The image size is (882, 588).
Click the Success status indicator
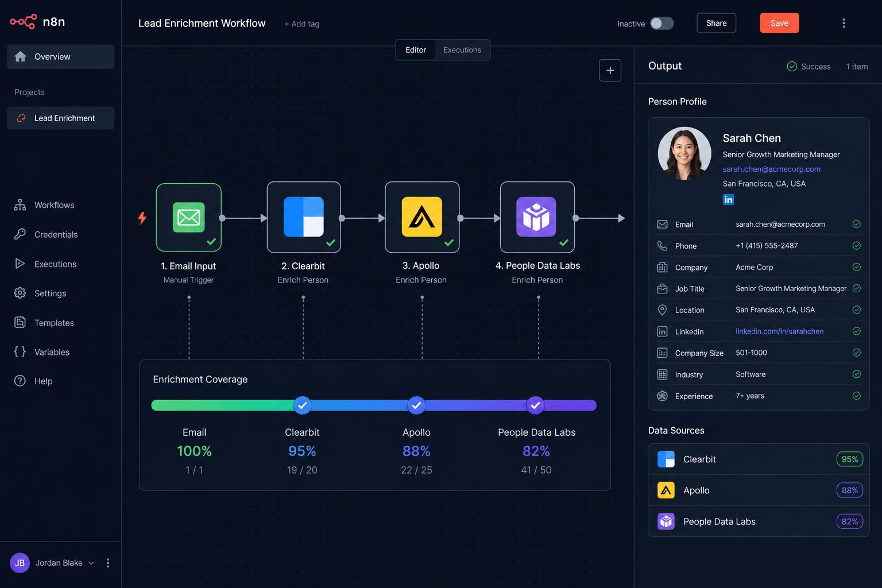[x=808, y=67]
